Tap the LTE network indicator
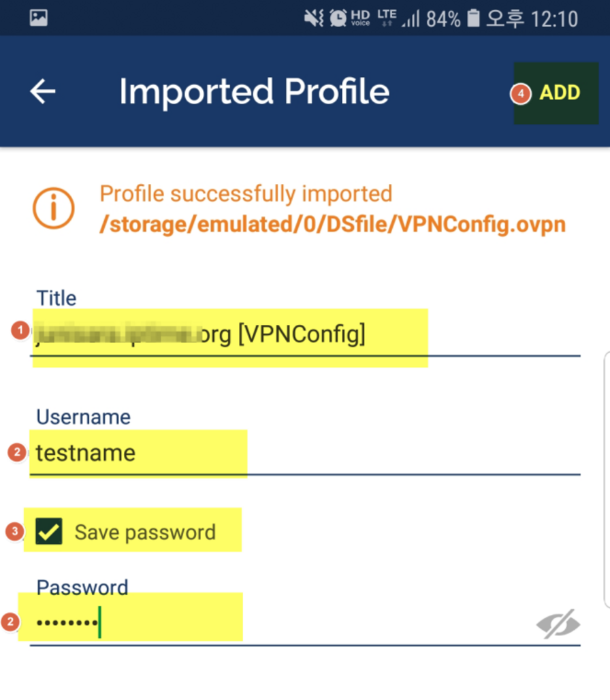 (387, 17)
